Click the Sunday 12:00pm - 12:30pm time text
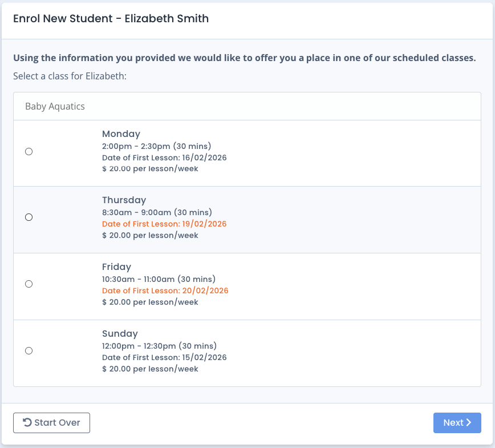Image resolution: width=495 pixels, height=448 pixels. coord(159,346)
